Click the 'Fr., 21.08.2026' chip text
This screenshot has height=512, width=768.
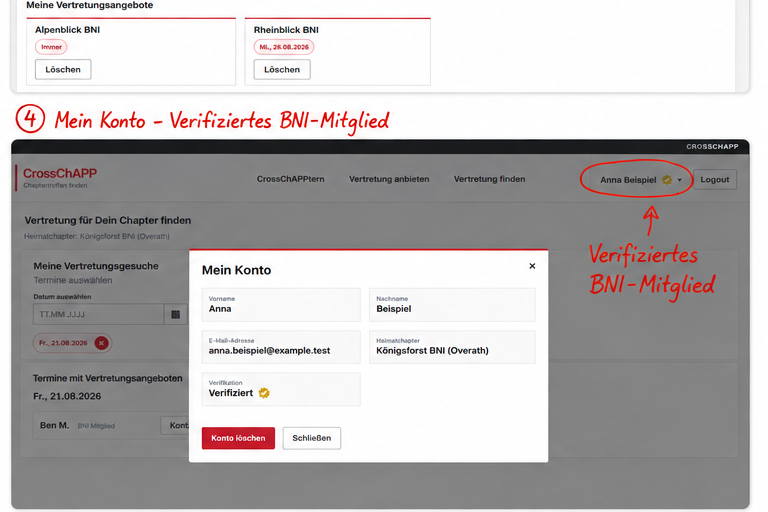point(63,343)
